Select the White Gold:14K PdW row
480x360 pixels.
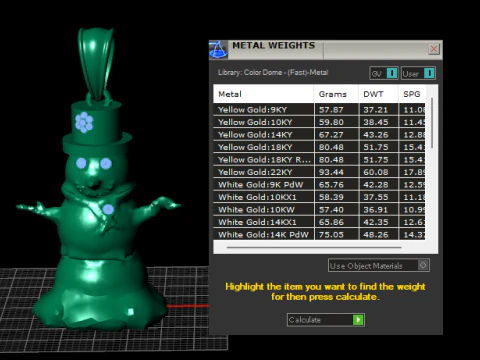click(x=319, y=234)
